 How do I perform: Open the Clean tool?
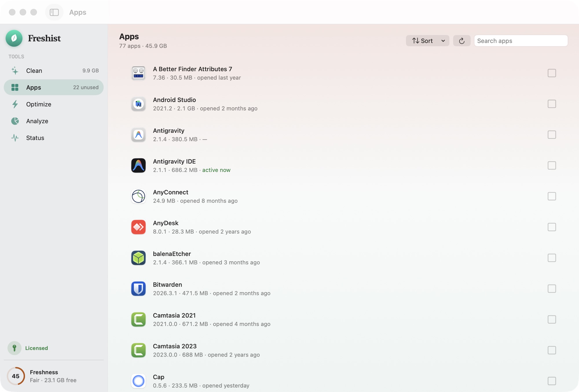pyautogui.click(x=54, y=71)
